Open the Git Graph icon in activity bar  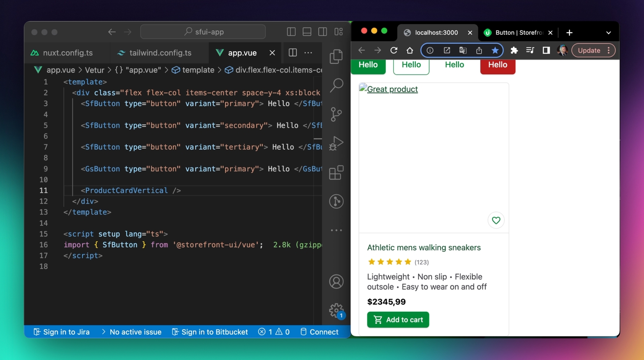coord(336,201)
